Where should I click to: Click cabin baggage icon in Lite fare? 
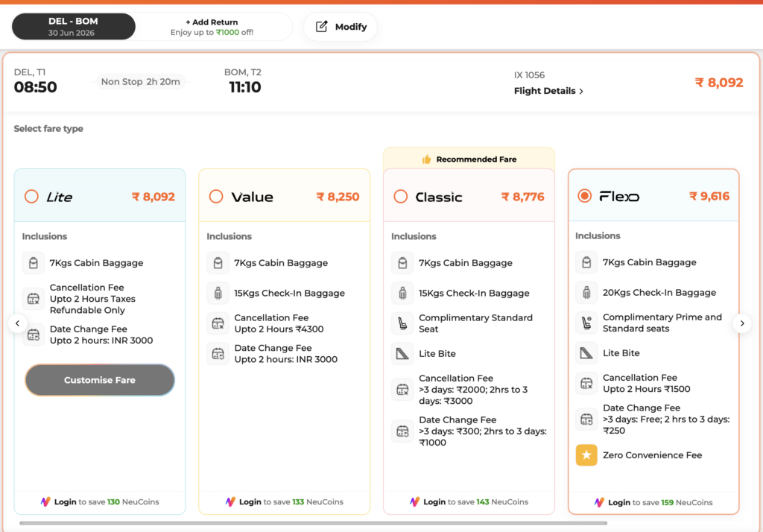pos(33,263)
